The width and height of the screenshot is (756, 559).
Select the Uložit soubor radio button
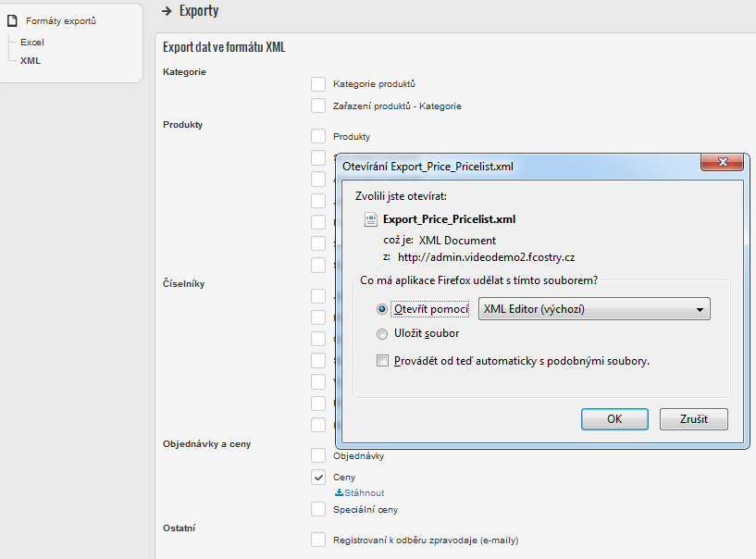[x=382, y=334]
